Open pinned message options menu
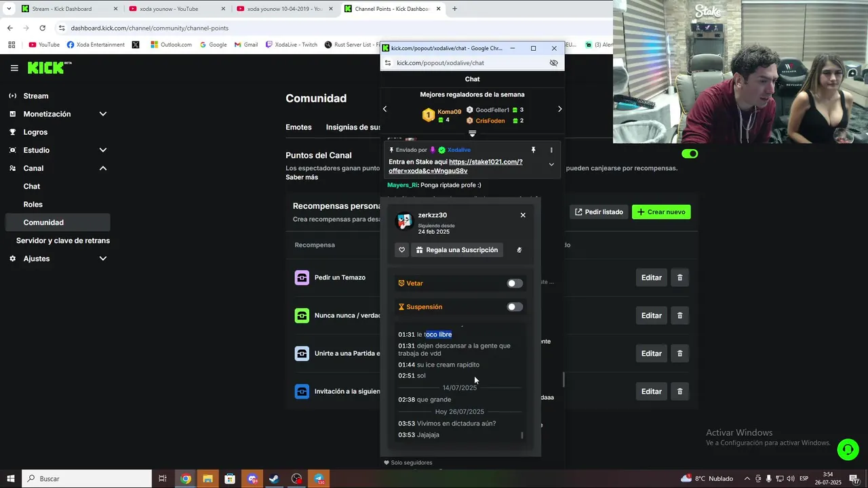 click(x=551, y=150)
